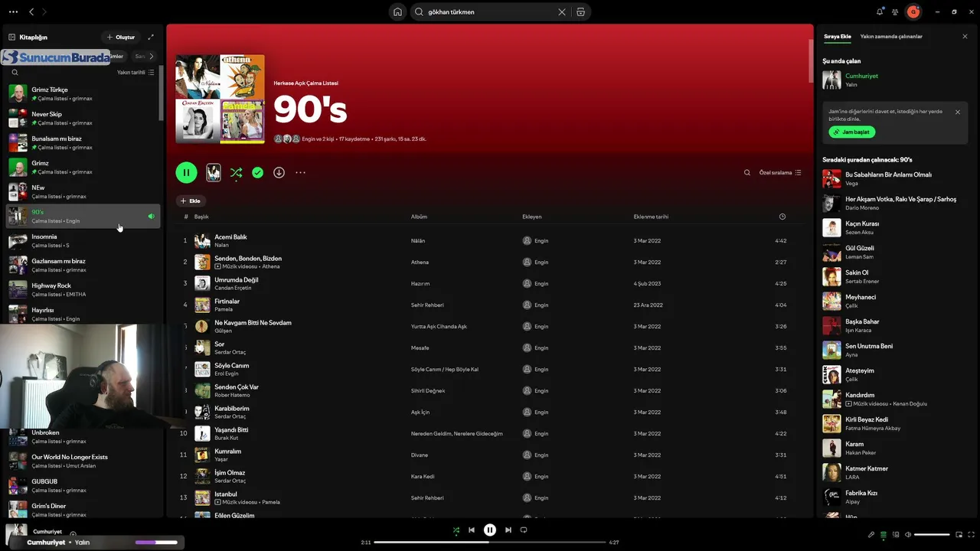
Task: Open the user profile avatar menu
Action: point(913,11)
